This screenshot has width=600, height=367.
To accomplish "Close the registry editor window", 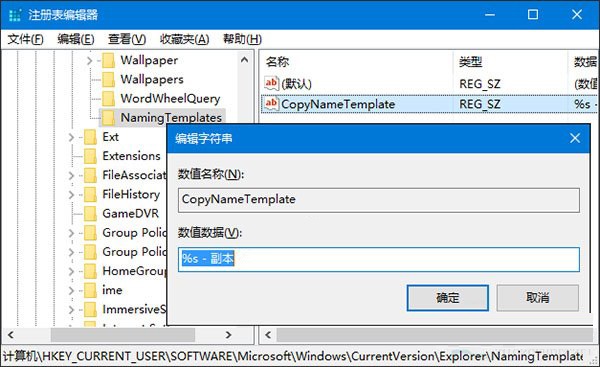I will pyautogui.click(x=577, y=15).
